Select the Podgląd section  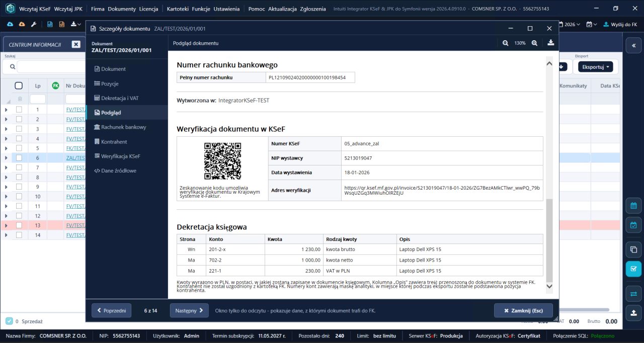point(127,113)
